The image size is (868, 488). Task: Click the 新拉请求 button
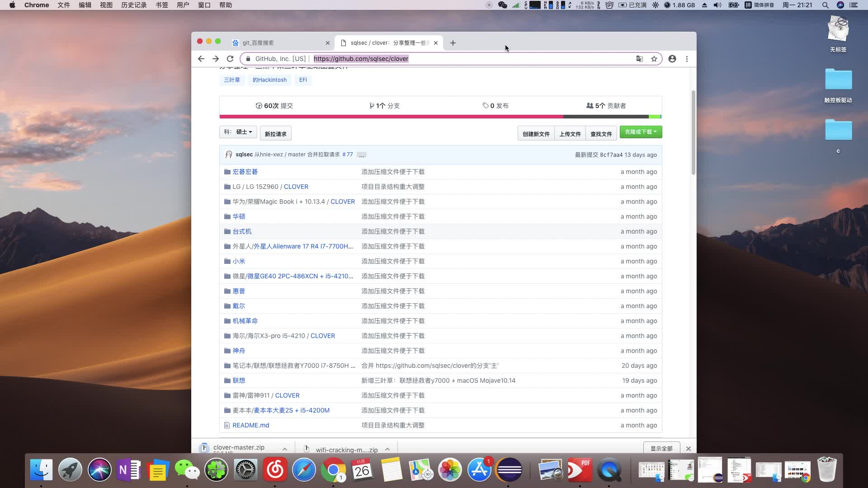coord(275,133)
